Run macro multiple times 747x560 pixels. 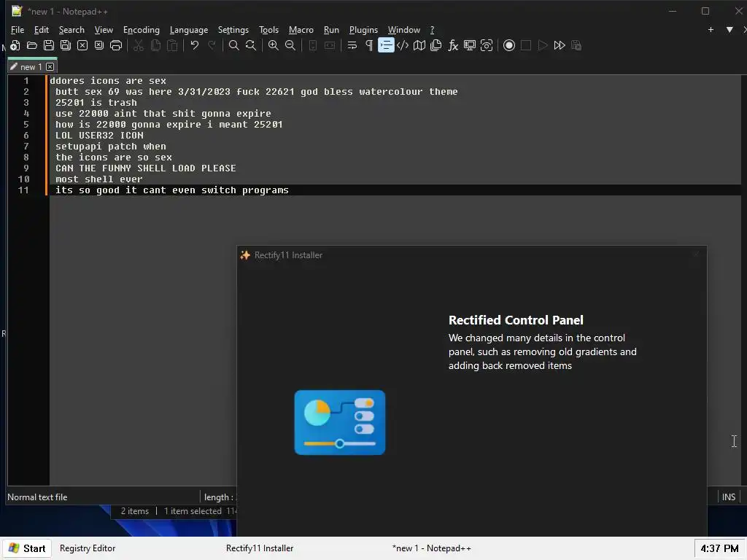pyautogui.click(x=560, y=45)
